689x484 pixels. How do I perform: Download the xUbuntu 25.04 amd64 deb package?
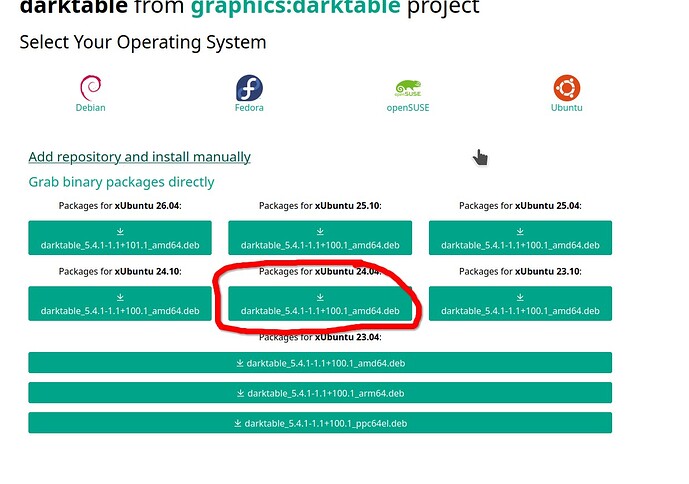tap(520, 238)
